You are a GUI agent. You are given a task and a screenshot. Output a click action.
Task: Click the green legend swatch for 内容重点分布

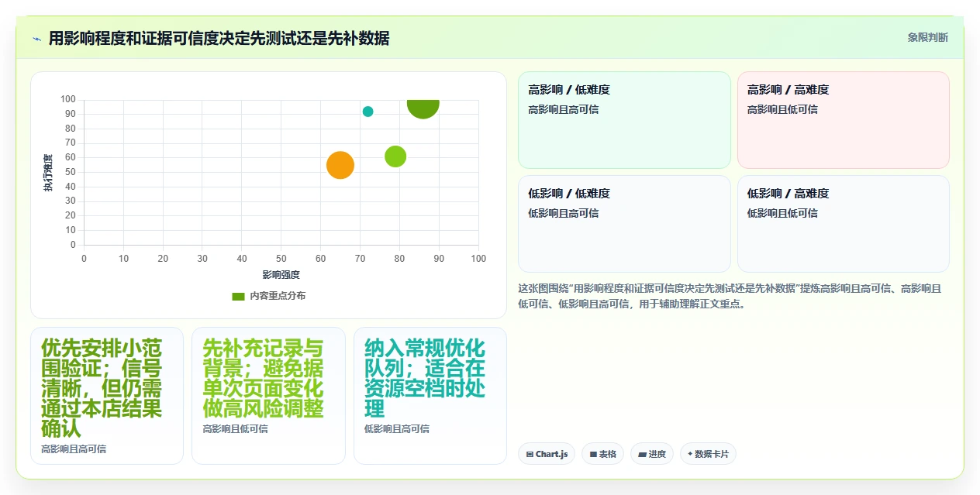[239, 296]
